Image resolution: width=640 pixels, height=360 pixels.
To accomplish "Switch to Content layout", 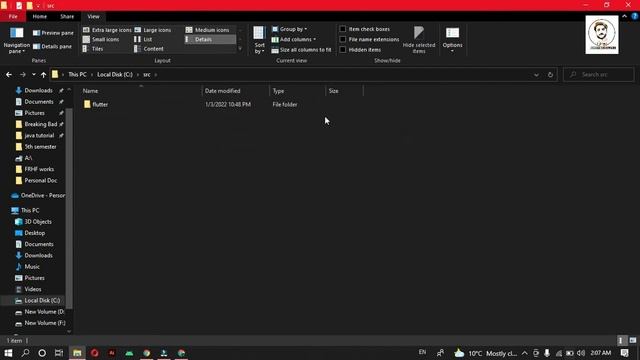I will pos(149,49).
